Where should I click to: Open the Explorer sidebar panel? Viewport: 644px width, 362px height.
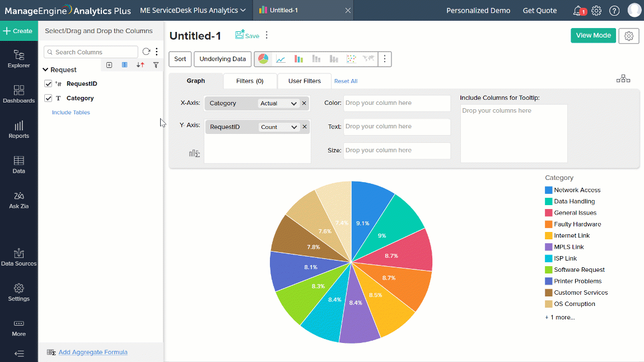pos(19,59)
